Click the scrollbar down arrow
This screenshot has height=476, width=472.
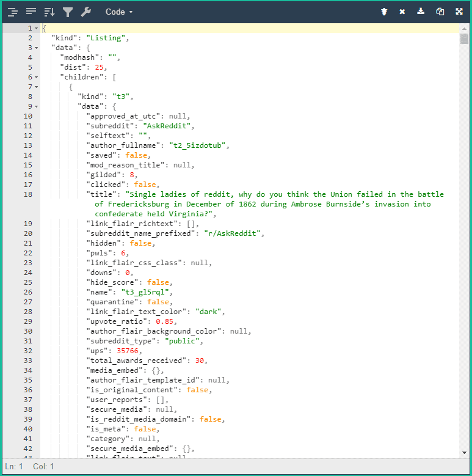(464, 452)
